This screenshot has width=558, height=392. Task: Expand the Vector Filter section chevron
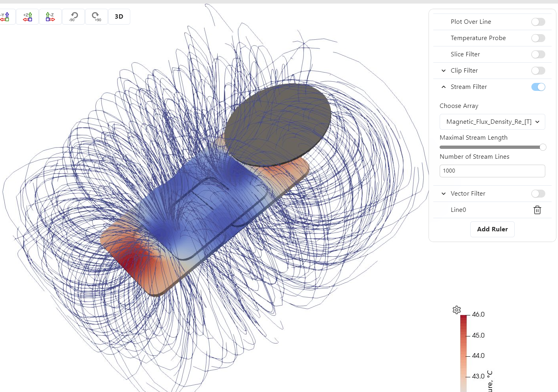tap(444, 194)
